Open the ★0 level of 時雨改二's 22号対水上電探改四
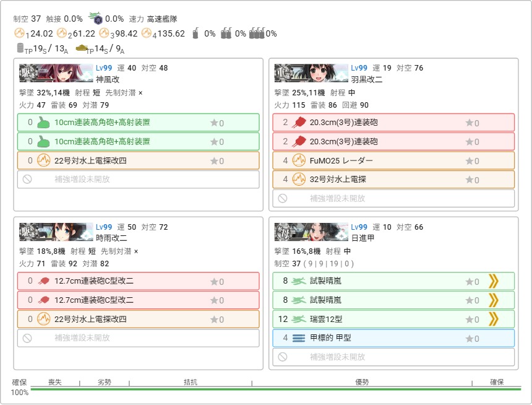 click(217, 320)
